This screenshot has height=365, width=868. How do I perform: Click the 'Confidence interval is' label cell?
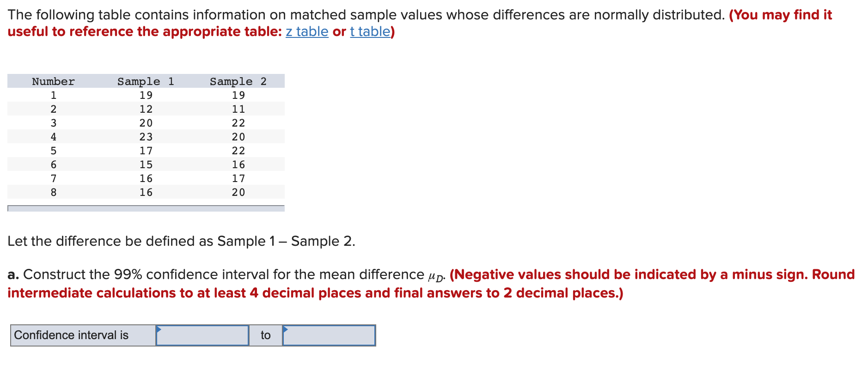click(x=83, y=335)
